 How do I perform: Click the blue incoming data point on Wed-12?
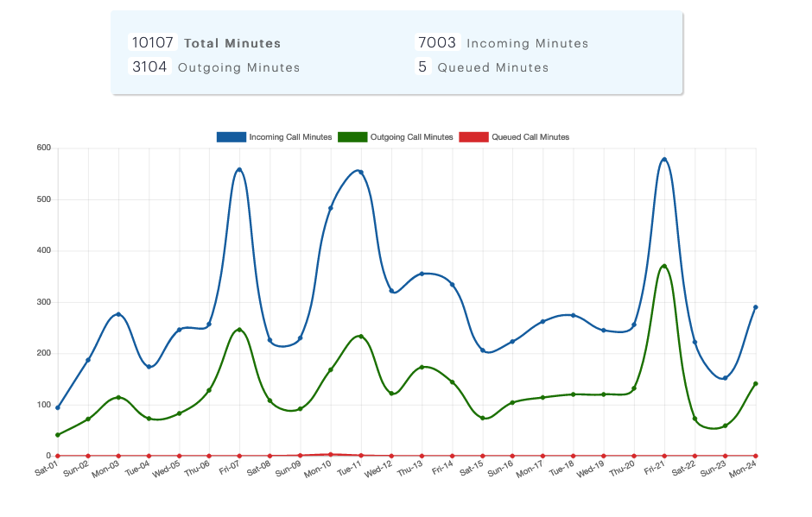[x=391, y=291]
